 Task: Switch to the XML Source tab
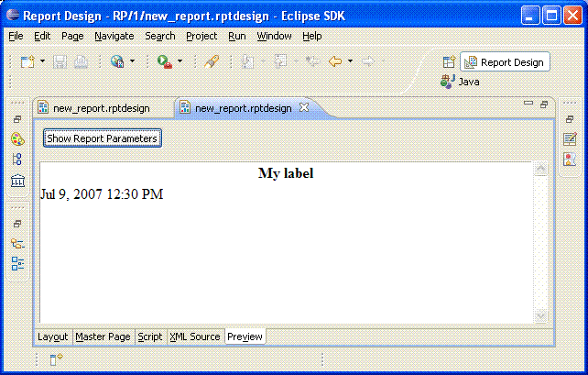(194, 336)
